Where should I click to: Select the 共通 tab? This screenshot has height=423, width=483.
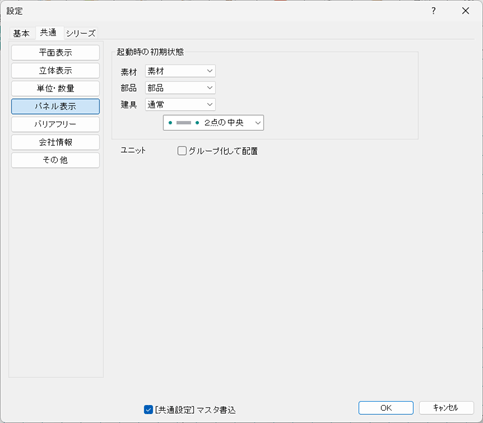coord(48,32)
